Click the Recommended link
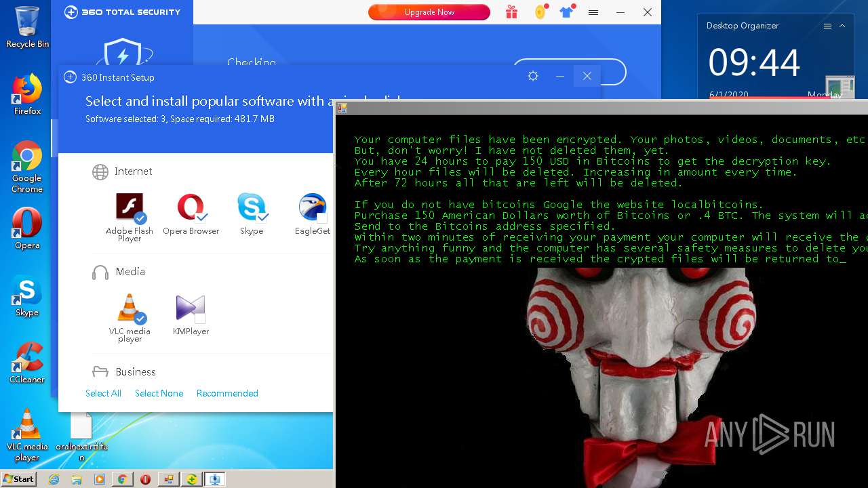 click(x=227, y=393)
